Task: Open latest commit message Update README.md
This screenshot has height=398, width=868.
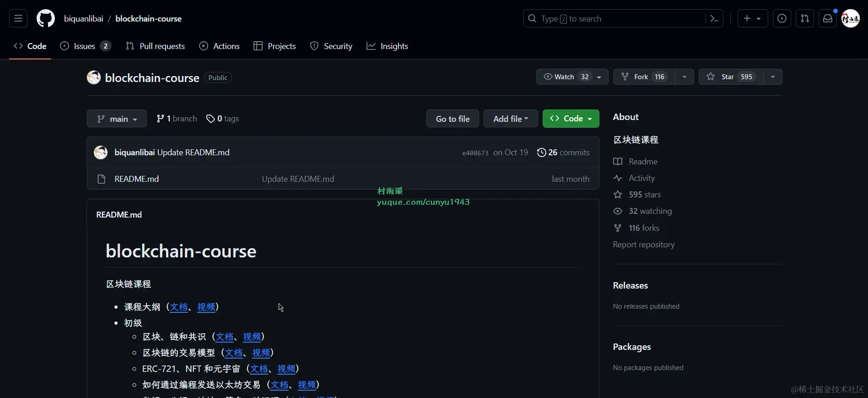Action: [x=194, y=153]
